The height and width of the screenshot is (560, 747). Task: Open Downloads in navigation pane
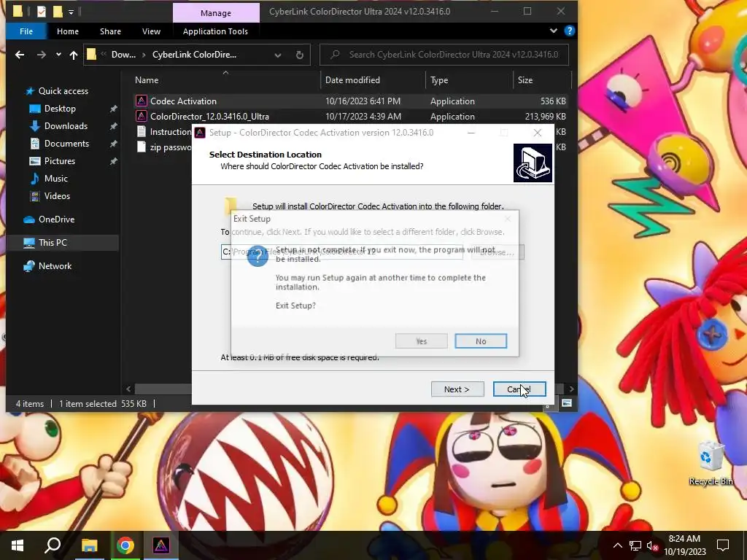(x=66, y=126)
